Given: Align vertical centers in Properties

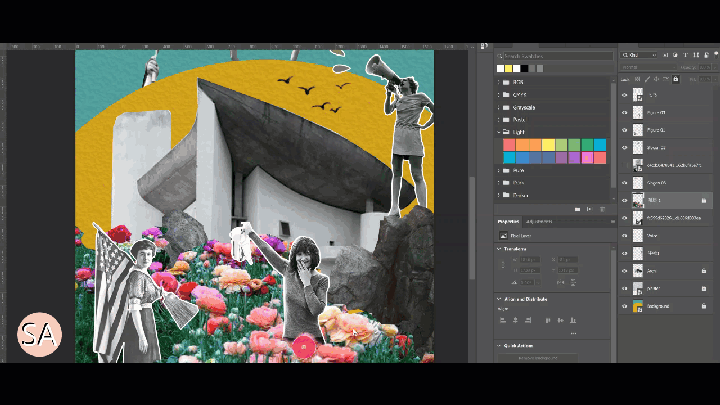Looking at the screenshot, I should click(x=560, y=320).
